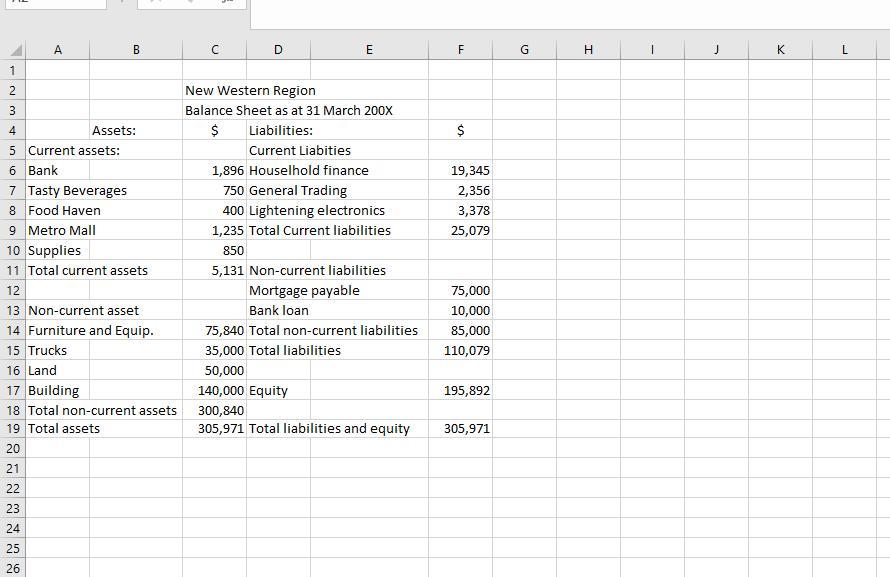The width and height of the screenshot is (890, 577).
Task: Click the 'Household finance' cell
Action: coord(278,170)
